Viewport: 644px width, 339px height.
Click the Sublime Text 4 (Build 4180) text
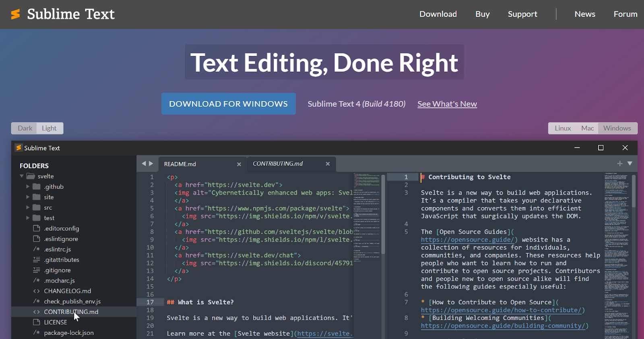click(357, 104)
